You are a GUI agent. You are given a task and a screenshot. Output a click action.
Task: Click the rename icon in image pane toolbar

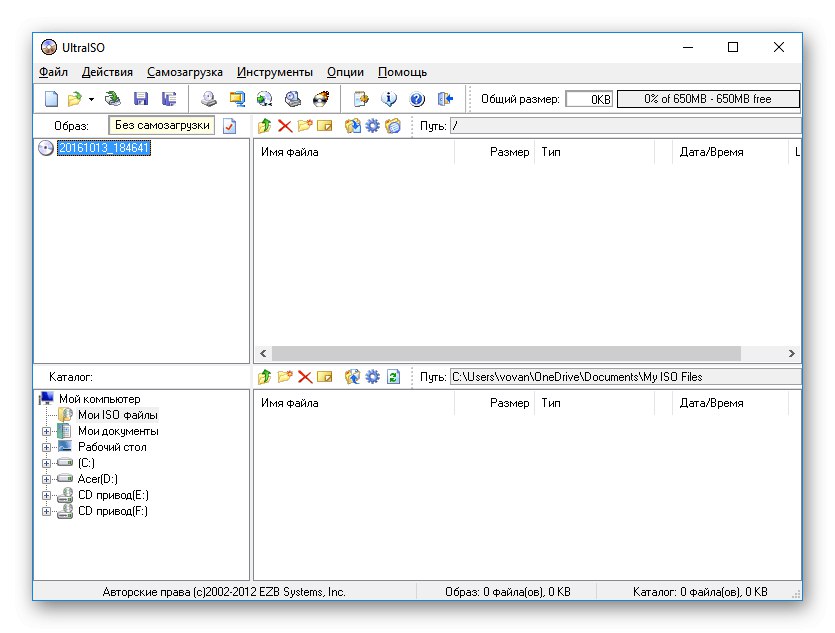tap(324, 126)
